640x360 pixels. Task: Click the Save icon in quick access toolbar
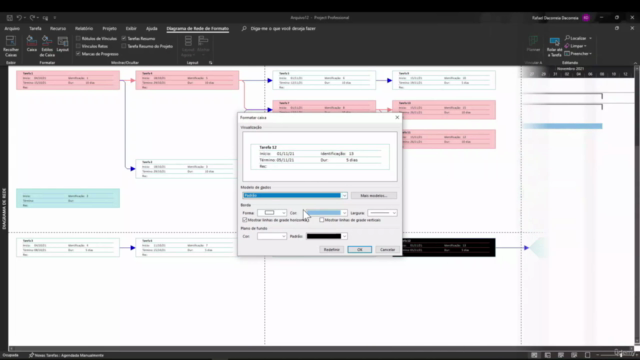(x=9, y=18)
